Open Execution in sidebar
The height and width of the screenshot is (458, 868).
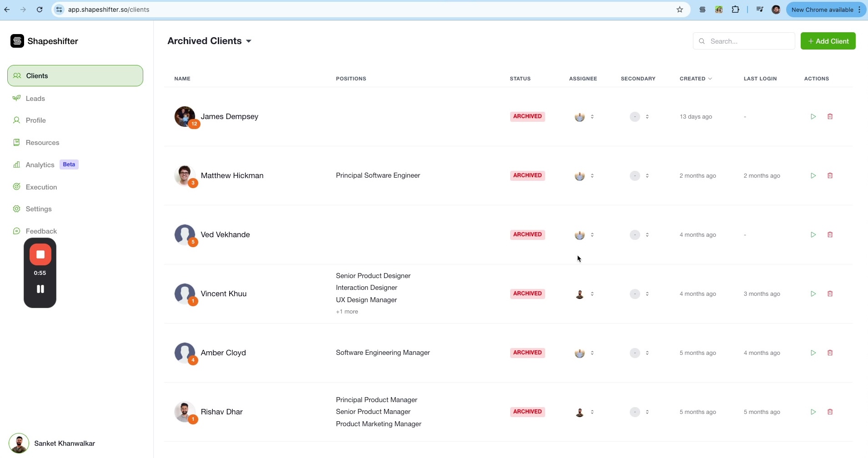pyautogui.click(x=41, y=187)
